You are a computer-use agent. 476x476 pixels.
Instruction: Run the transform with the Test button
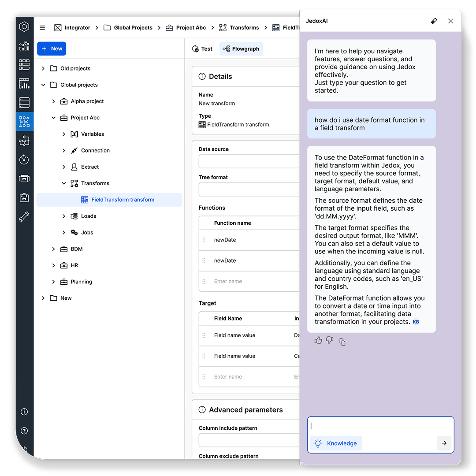click(202, 48)
